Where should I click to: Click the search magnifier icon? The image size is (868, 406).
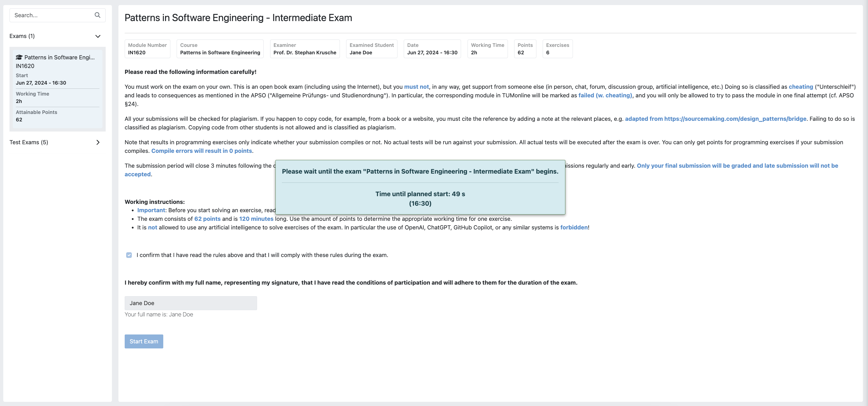click(97, 15)
